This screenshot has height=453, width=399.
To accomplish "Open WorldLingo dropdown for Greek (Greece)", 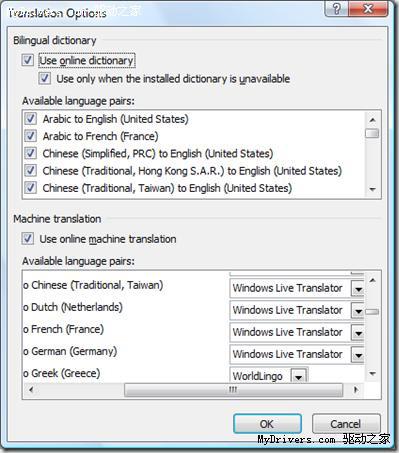I will click(299, 376).
